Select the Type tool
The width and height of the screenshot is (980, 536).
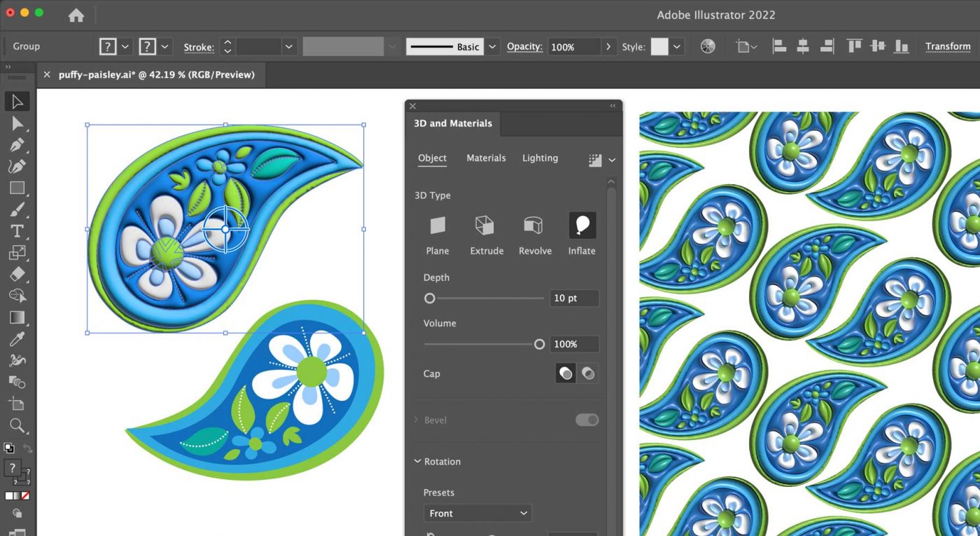click(x=17, y=231)
